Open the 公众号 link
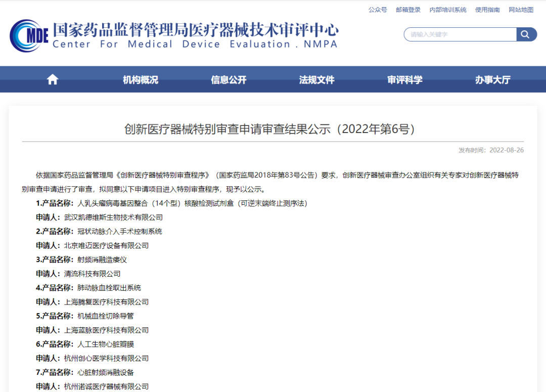Image resolution: width=546 pixels, height=392 pixels. 378,10
